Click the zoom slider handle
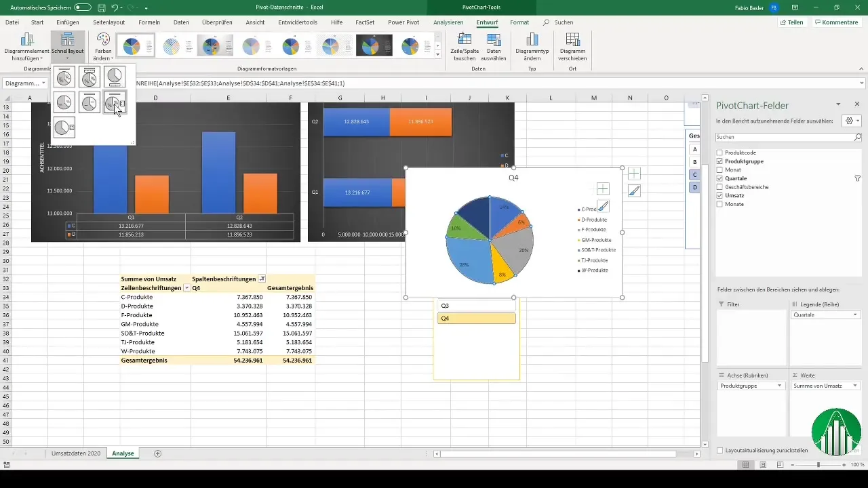This screenshot has width=868, height=488. (x=818, y=465)
